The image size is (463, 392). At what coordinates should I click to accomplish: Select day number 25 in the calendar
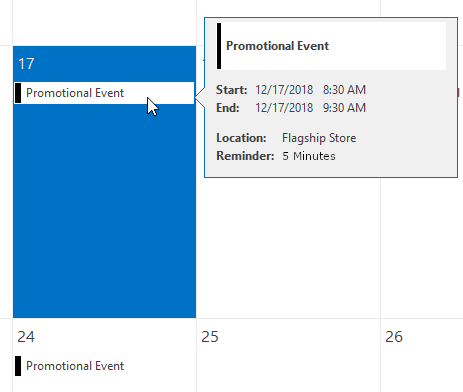point(210,337)
